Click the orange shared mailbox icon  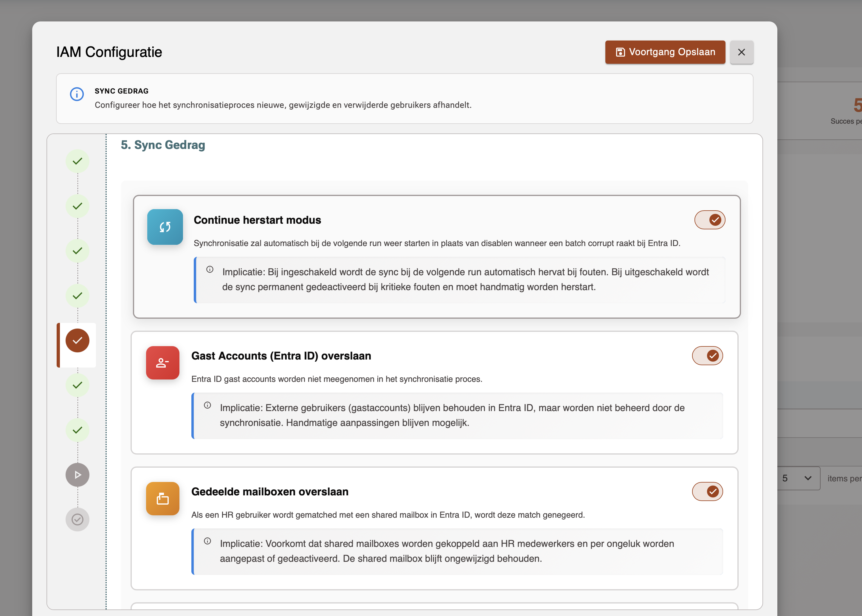coord(162,498)
